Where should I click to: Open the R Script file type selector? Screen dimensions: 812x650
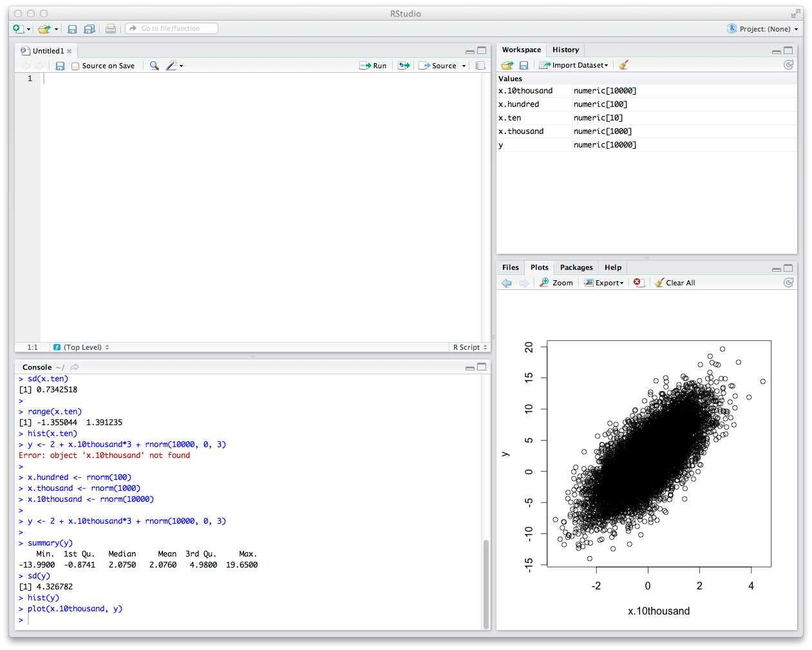470,347
